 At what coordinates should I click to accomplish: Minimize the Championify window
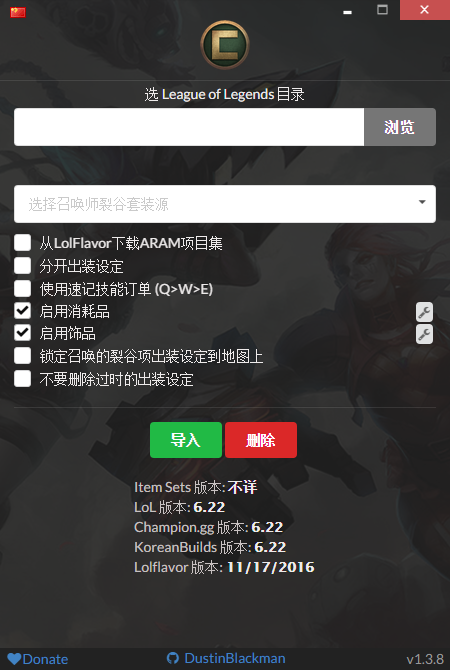pyautogui.click(x=347, y=12)
